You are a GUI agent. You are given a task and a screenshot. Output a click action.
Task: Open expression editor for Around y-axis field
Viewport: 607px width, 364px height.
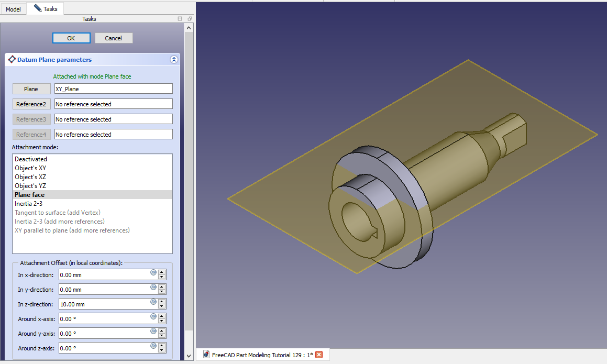153,331
